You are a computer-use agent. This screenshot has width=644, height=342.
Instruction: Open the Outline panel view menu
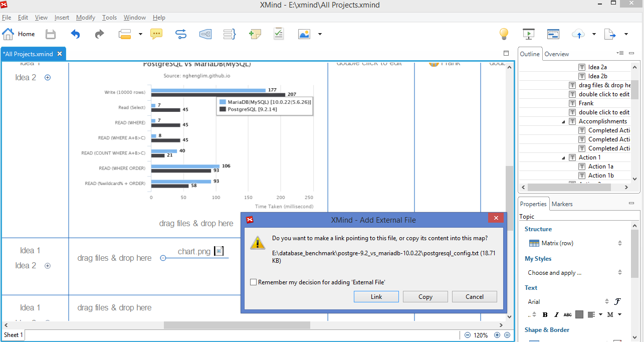620,53
